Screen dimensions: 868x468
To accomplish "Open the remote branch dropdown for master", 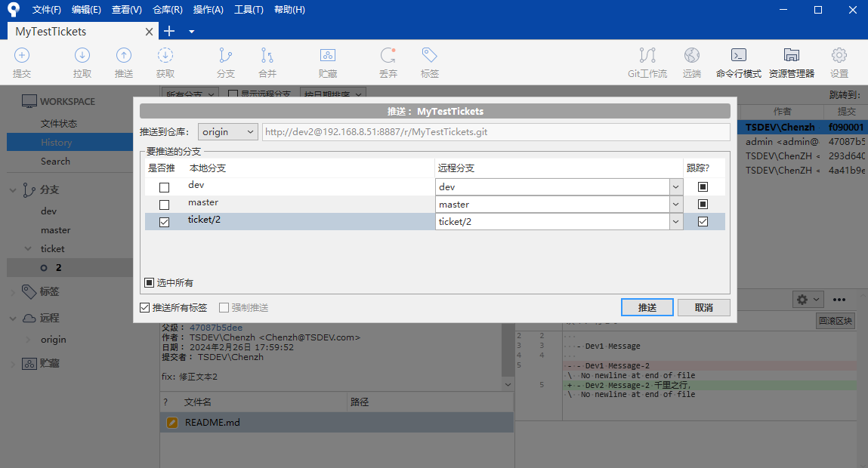I will (675, 204).
